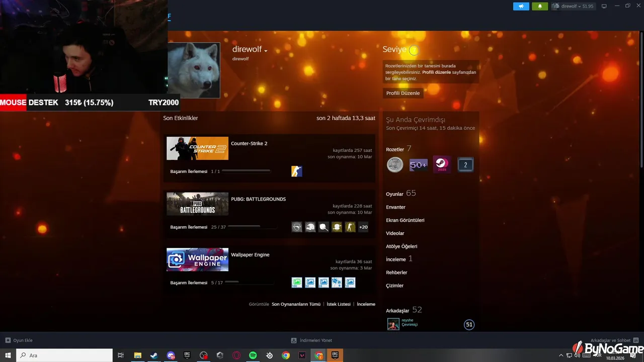The height and width of the screenshot is (362, 644).
Task: Click the Counter-Strike 2 achievement icon
Action: [297, 171]
